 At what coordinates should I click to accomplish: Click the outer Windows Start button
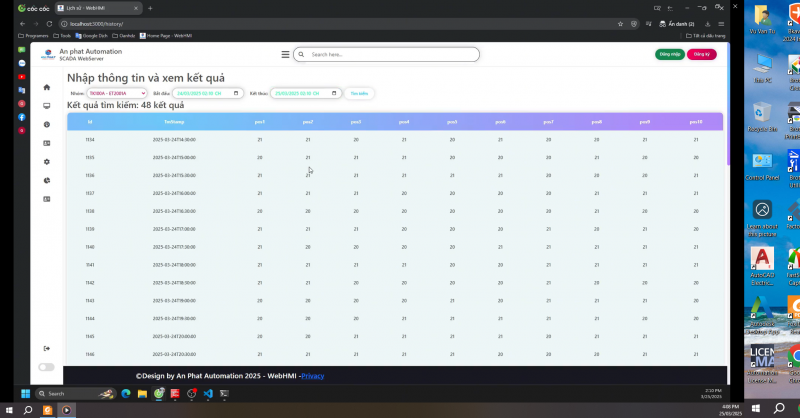[x=9, y=410]
